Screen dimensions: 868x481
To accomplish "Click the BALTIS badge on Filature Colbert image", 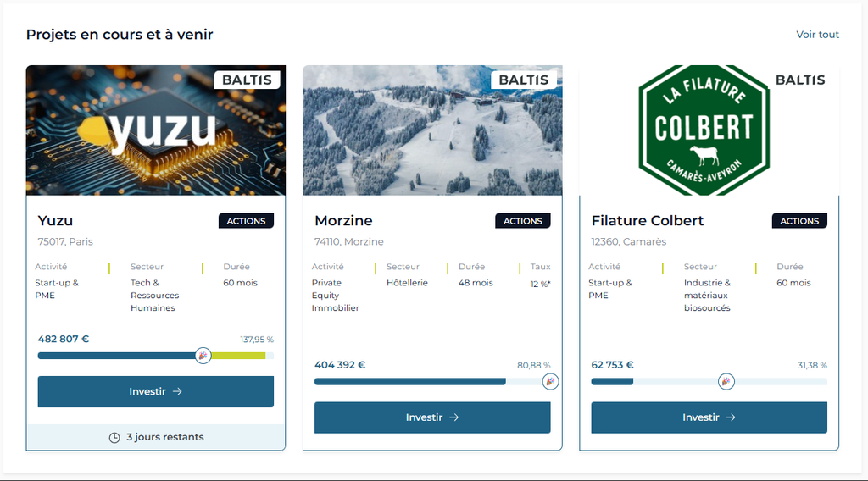I will point(800,80).
